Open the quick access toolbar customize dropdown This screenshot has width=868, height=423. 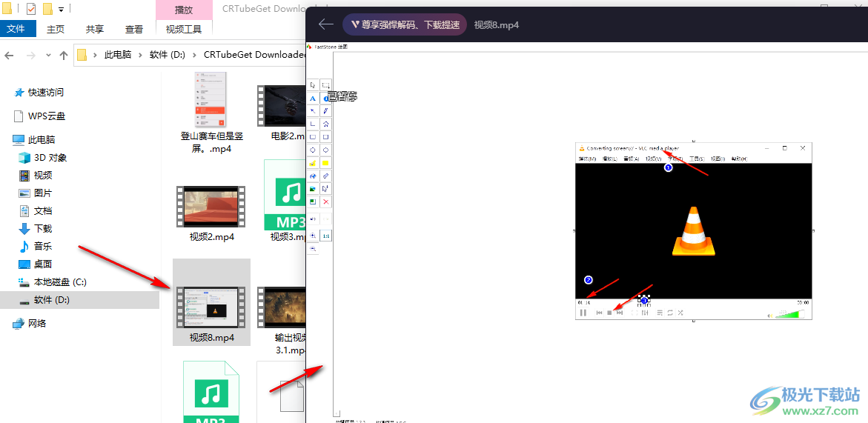pos(61,9)
